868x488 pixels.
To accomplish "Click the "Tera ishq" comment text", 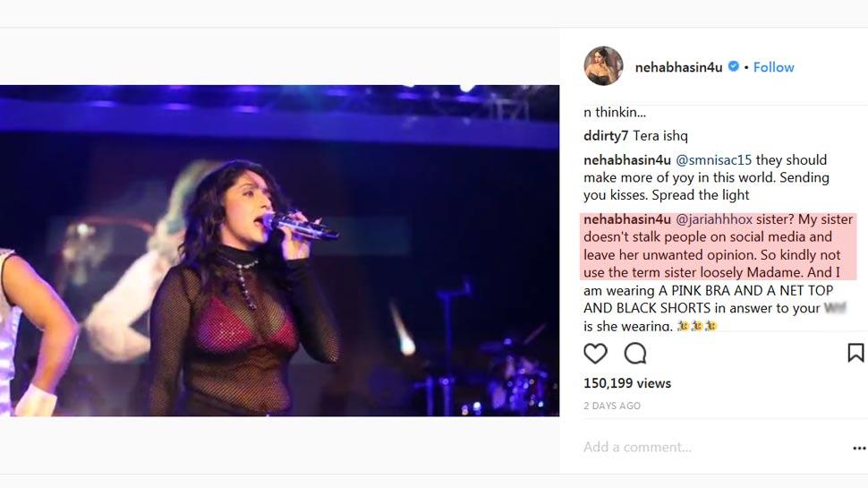I will pyautogui.click(x=660, y=136).
